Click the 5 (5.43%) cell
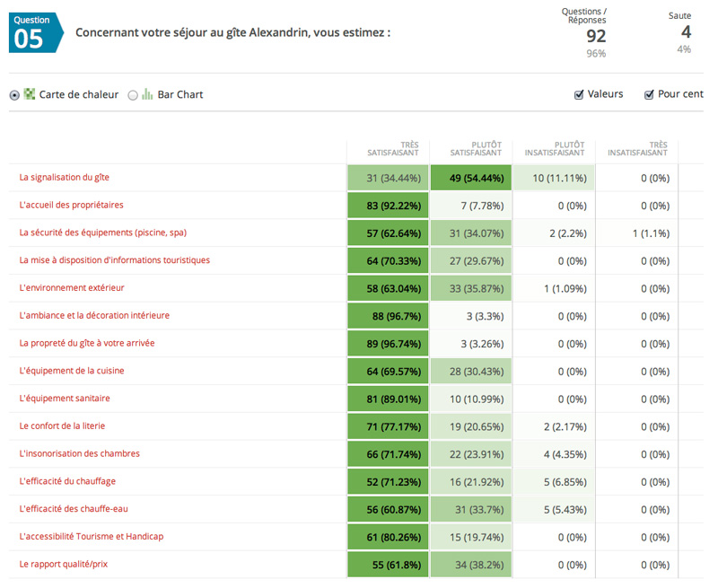The width and height of the screenshot is (718, 588). (x=554, y=509)
